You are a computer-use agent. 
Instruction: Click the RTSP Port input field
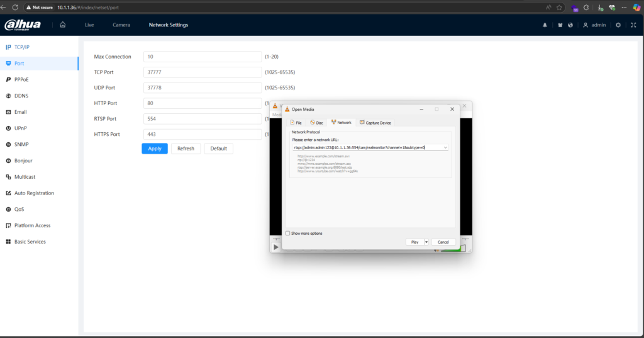pos(203,119)
